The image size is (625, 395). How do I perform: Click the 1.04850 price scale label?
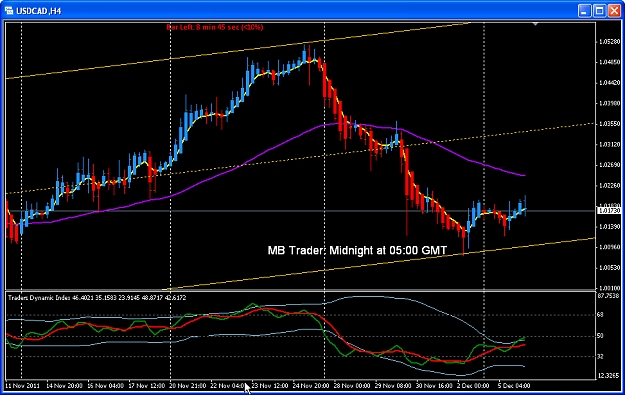click(610, 62)
